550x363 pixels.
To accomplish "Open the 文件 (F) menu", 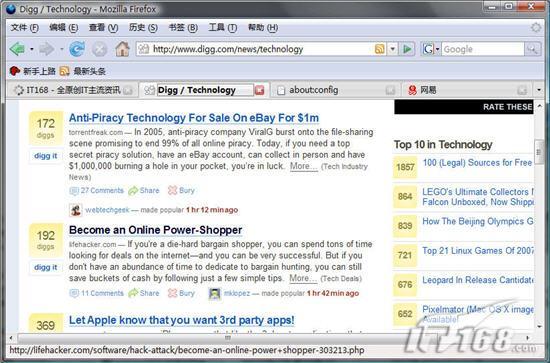I will click(x=25, y=27).
